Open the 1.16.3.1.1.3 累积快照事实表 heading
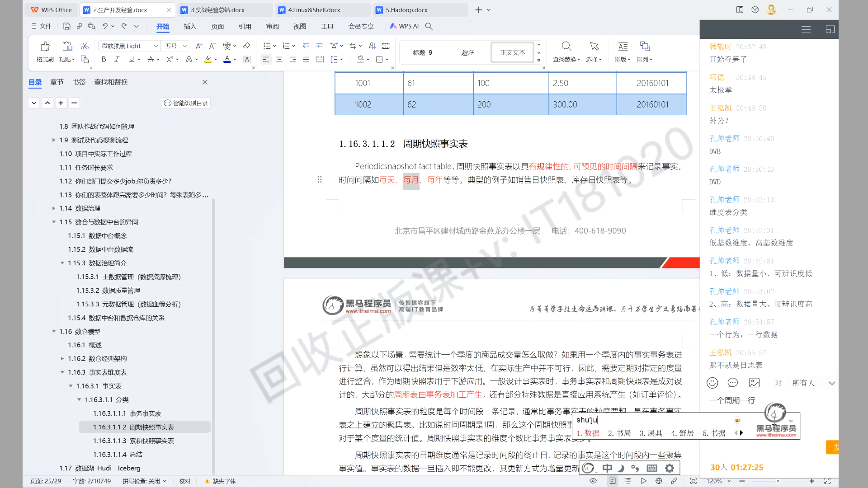 [x=133, y=441]
